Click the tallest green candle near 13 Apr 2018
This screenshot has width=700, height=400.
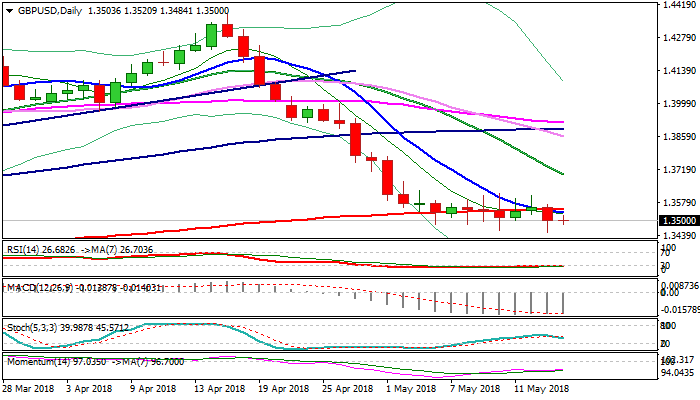coord(212,35)
